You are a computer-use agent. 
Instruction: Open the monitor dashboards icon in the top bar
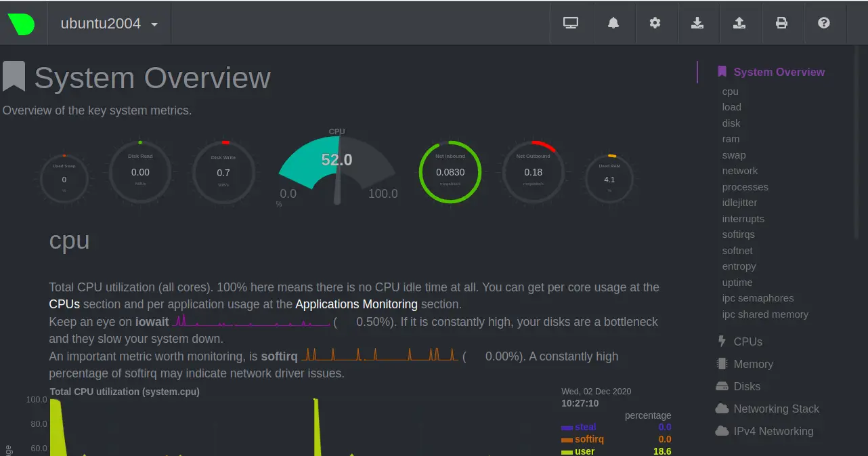point(571,23)
